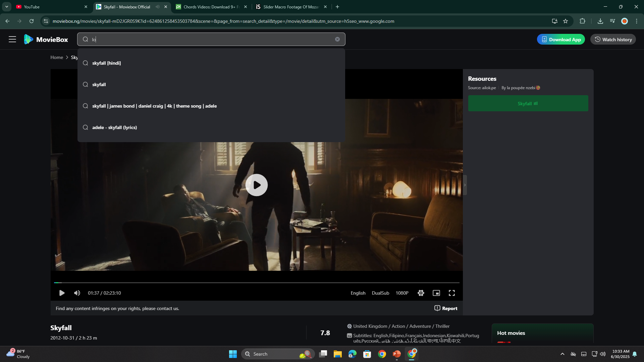The height and width of the screenshot is (362, 644).
Task: Click the play button in the control bar
Action: coord(62,293)
